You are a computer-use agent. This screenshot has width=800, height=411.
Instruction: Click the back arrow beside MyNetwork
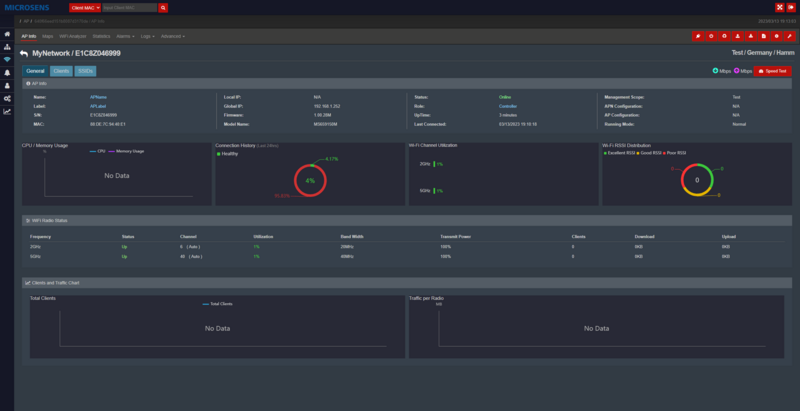pyautogui.click(x=24, y=53)
